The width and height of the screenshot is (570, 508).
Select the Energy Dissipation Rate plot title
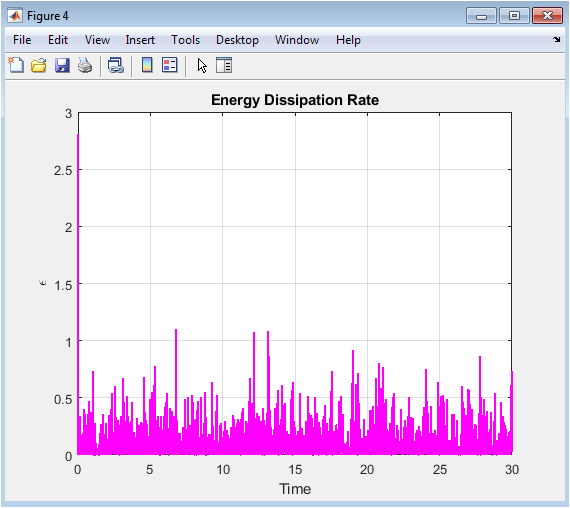tap(295, 100)
